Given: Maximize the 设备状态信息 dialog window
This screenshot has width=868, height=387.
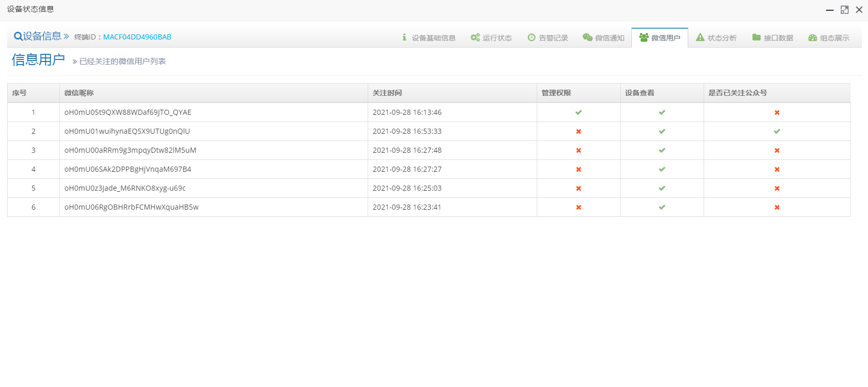Looking at the screenshot, I should [844, 10].
